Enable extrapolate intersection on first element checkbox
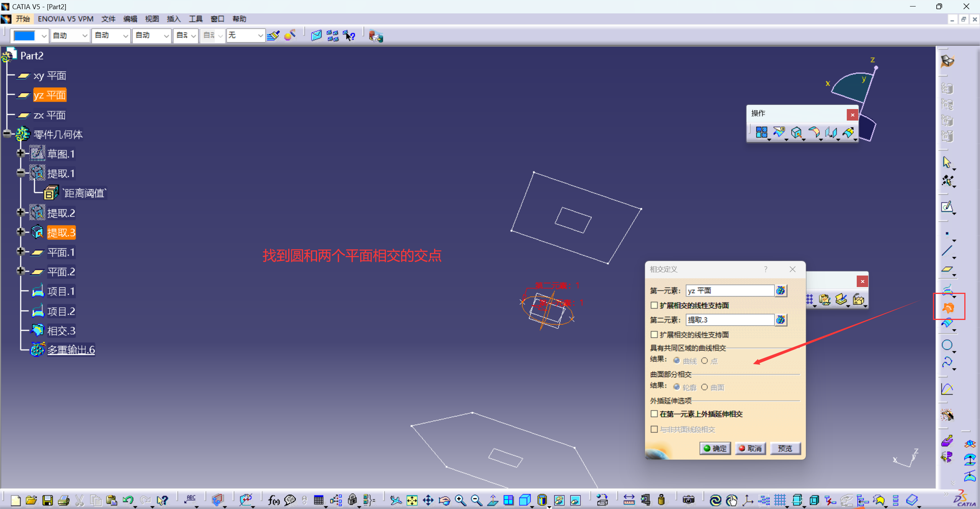The width and height of the screenshot is (980, 509). (x=654, y=414)
